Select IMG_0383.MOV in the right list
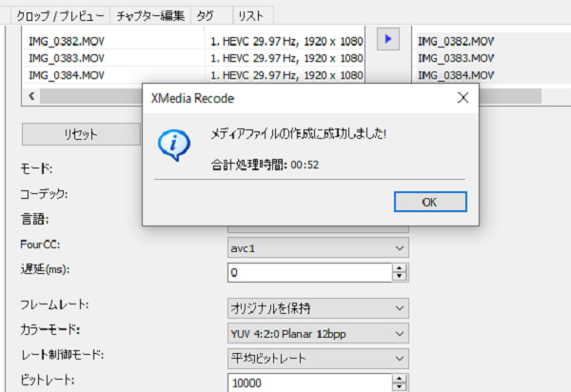This screenshot has width=571, height=392. point(456,58)
